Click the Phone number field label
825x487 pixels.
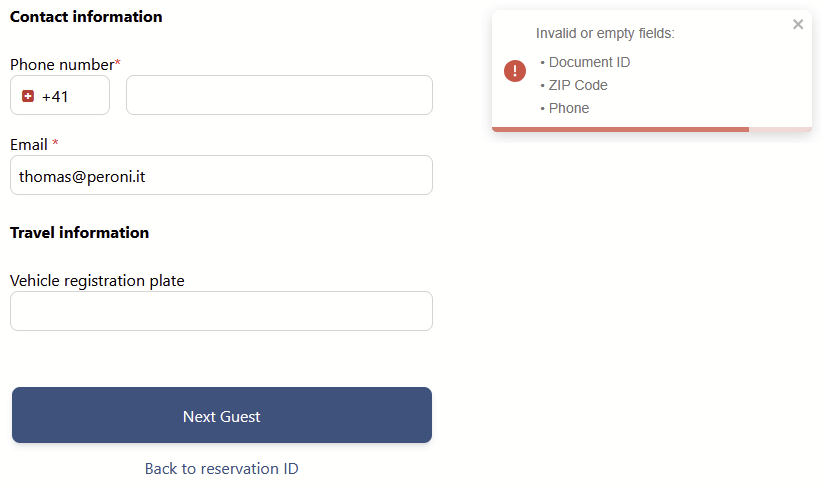pyautogui.click(x=62, y=65)
